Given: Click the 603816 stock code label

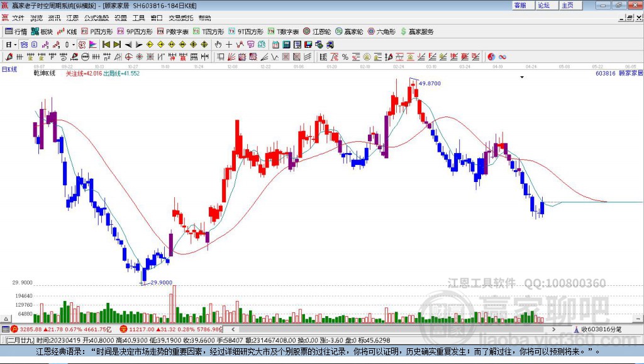Looking at the screenshot, I should (x=606, y=73).
